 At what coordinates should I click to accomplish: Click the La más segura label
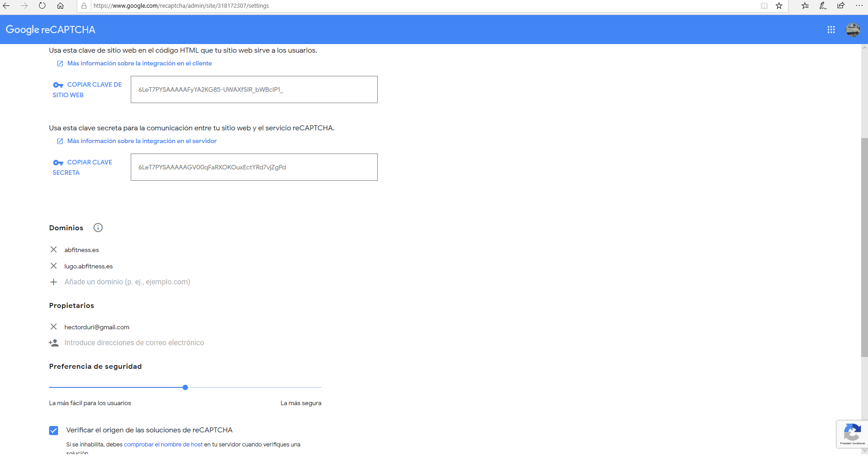(x=301, y=403)
